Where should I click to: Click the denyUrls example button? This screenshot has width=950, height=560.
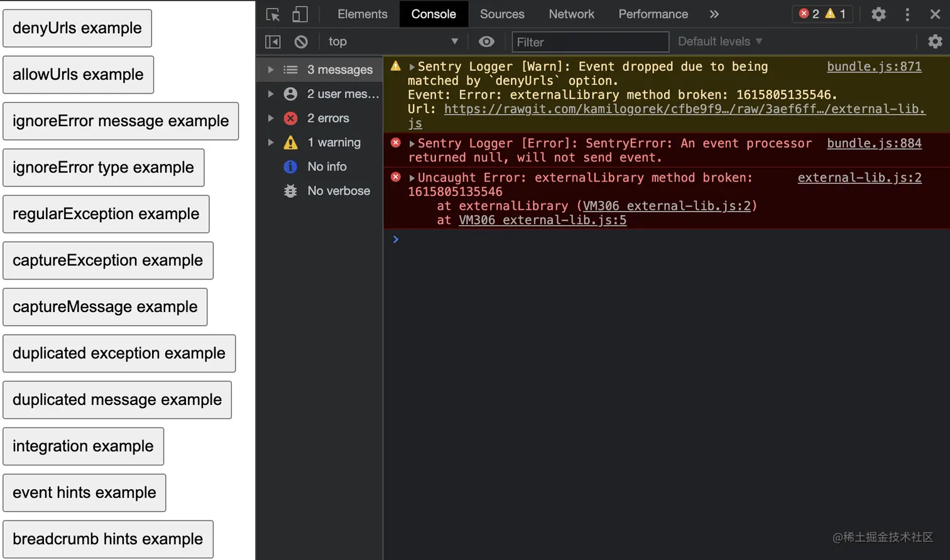(77, 28)
